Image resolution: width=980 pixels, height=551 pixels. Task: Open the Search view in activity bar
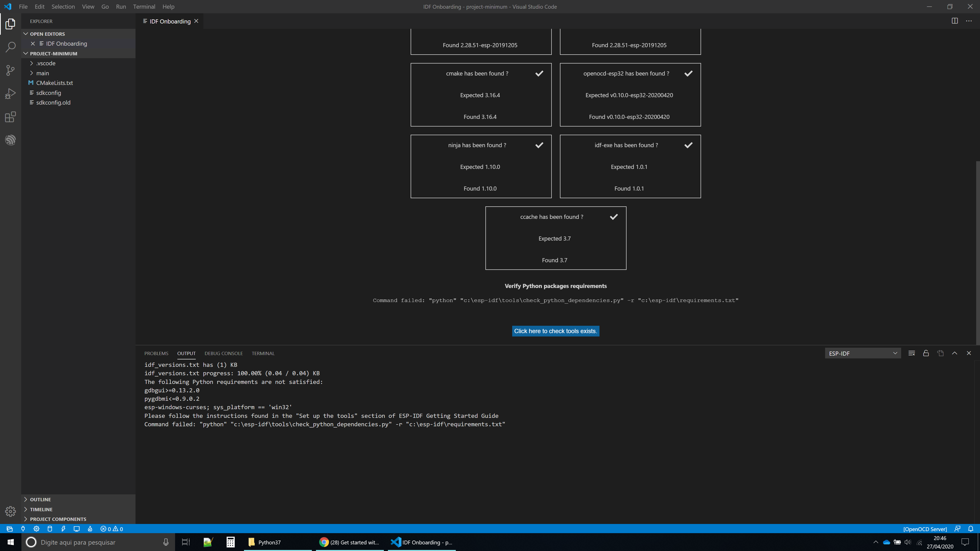point(10,47)
